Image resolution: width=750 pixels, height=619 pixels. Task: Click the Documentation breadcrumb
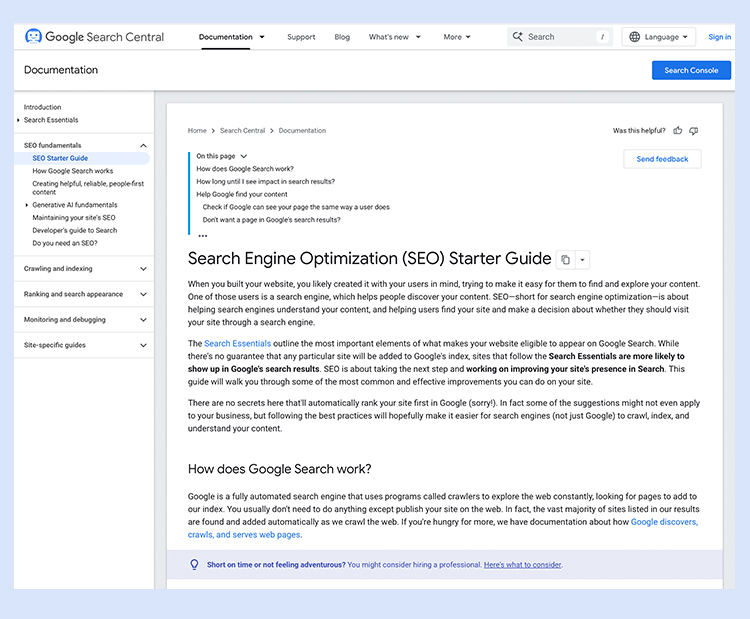302,131
